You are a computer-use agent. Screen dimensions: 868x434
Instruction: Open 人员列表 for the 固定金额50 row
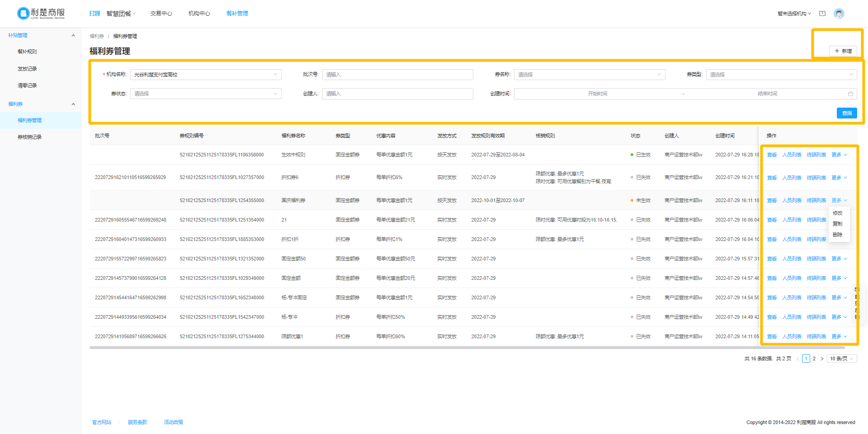click(792, 259)
